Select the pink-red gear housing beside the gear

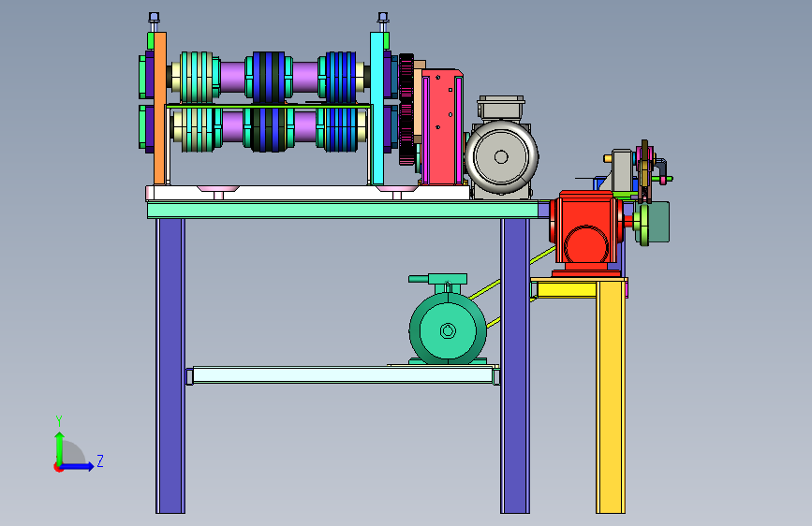[442, 127]
